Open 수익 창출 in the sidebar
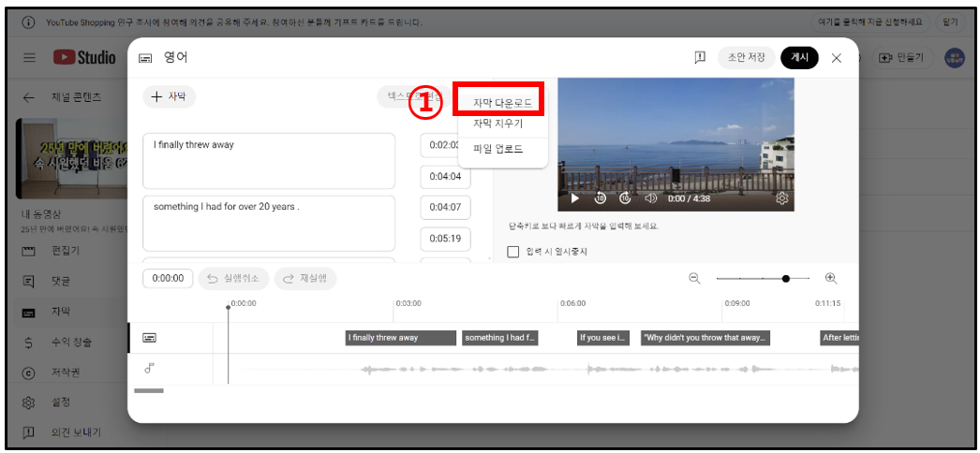980x453 pixels. [71, 342]
